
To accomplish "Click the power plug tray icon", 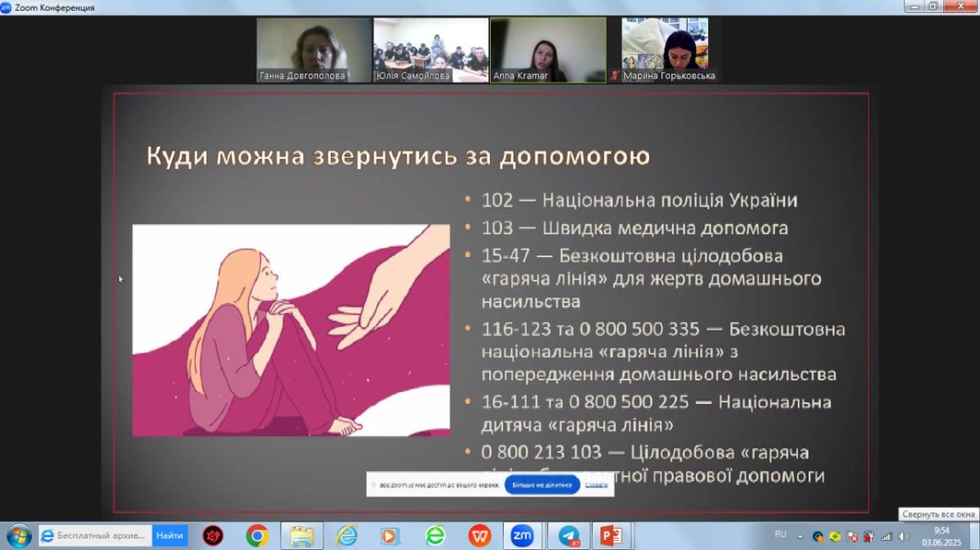I will pos(869,536).
